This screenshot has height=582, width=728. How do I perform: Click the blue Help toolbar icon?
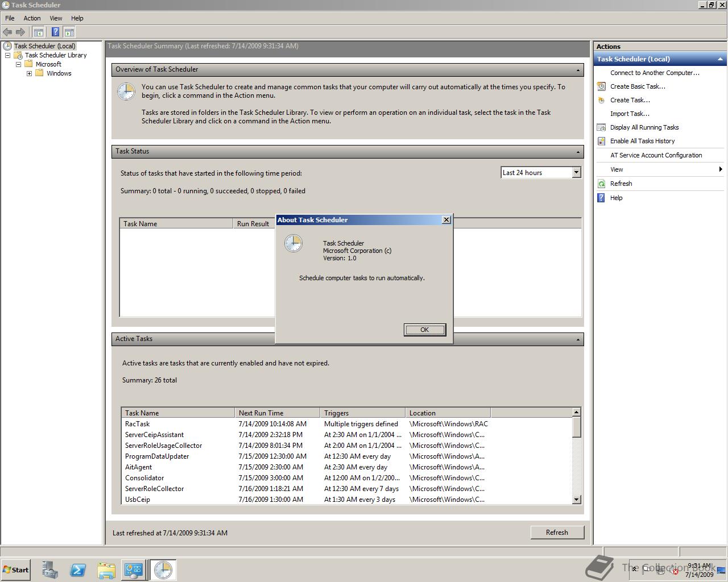[x=55, y=32]
